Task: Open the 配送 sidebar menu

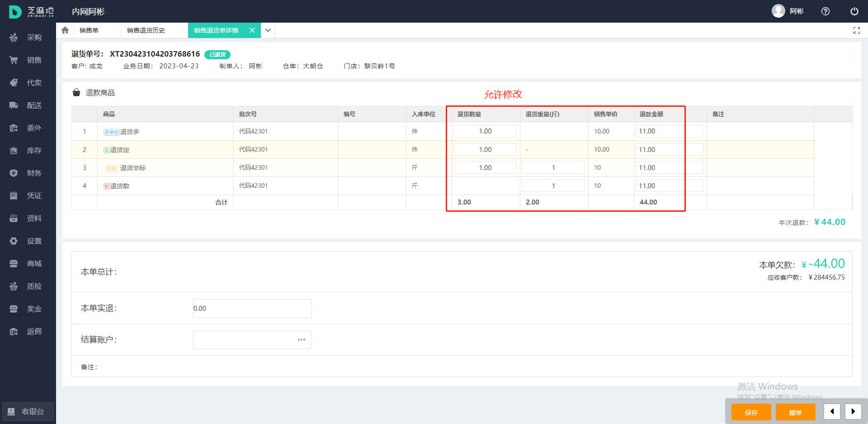Action: pyautogui.click(x=27, y=105)
